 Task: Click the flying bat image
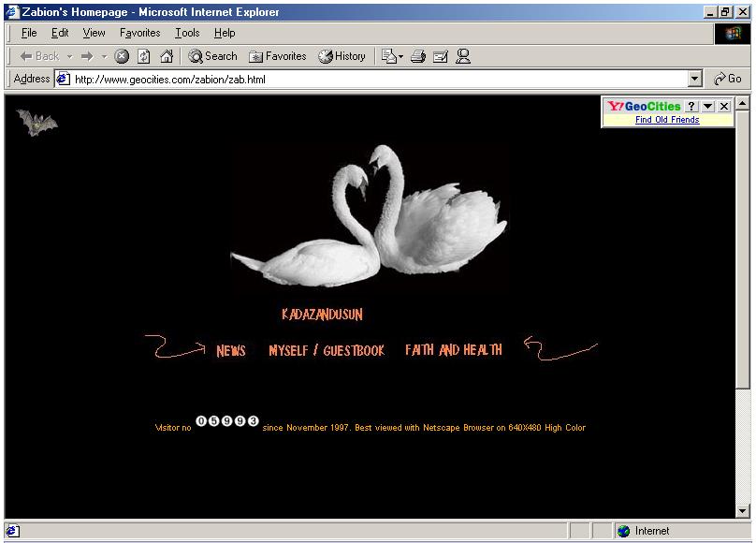(36, 123)
